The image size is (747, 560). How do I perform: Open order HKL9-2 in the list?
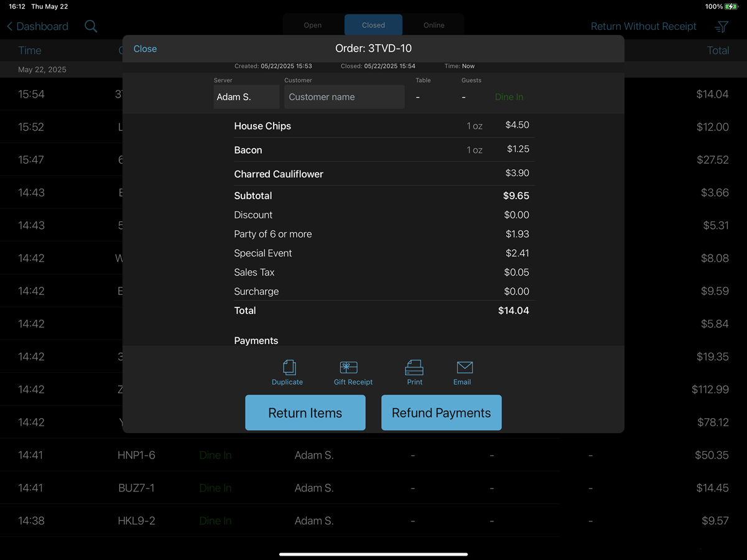click(x=136, y=521)
